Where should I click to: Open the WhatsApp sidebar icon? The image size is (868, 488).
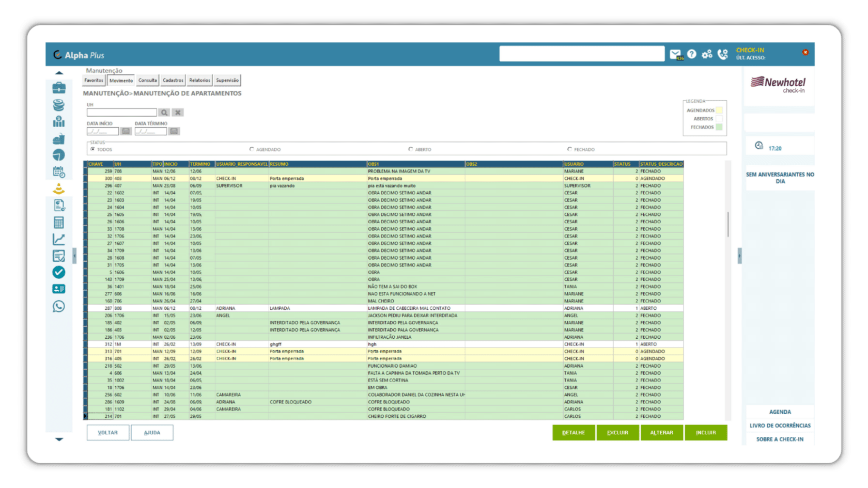(59, 307)
